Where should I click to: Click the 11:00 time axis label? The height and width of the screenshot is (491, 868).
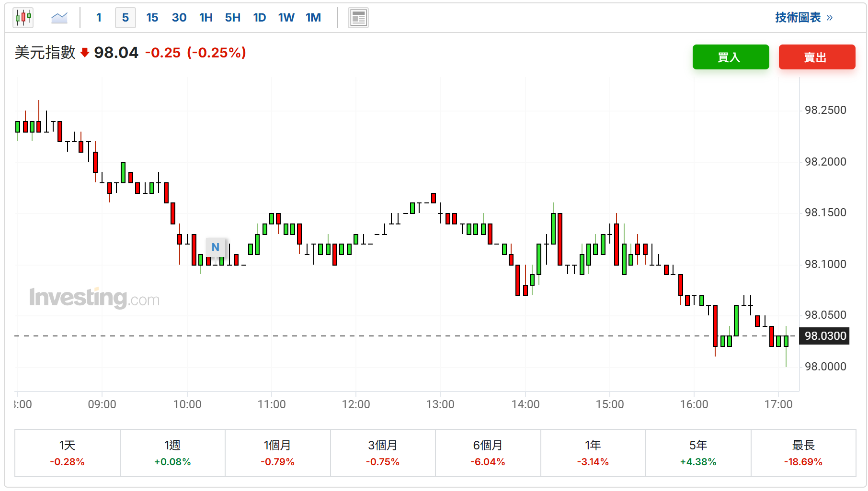[272, 404]
